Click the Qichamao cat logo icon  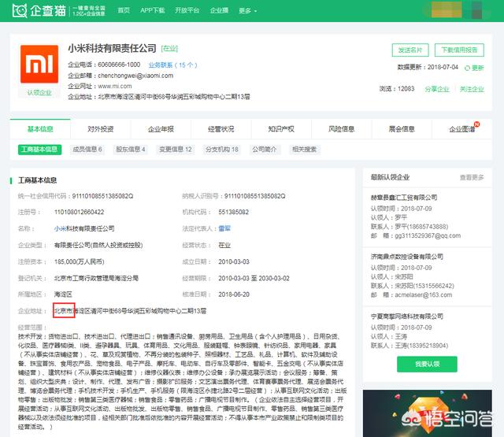point(19,10)
